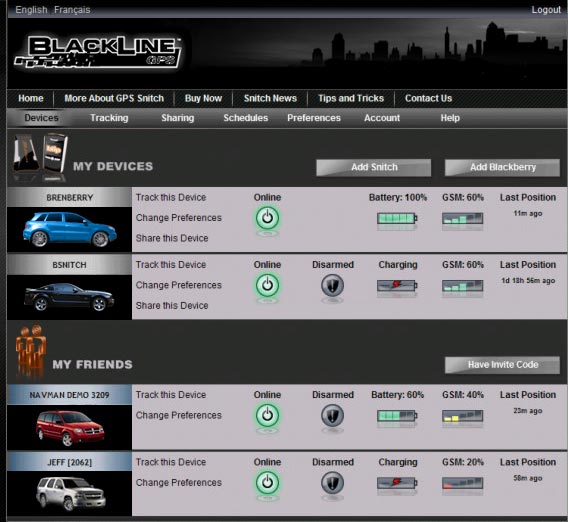This screenshot has width=568, height=522.
Task: Click the Bsnitch GSM 60% signal icon
Action: 463,285
